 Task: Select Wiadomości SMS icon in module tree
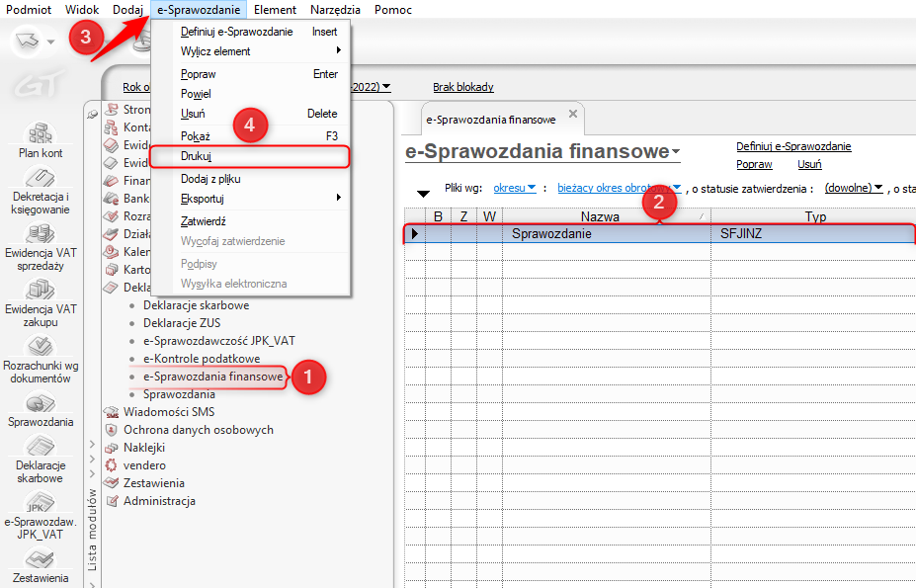[111, 413]
